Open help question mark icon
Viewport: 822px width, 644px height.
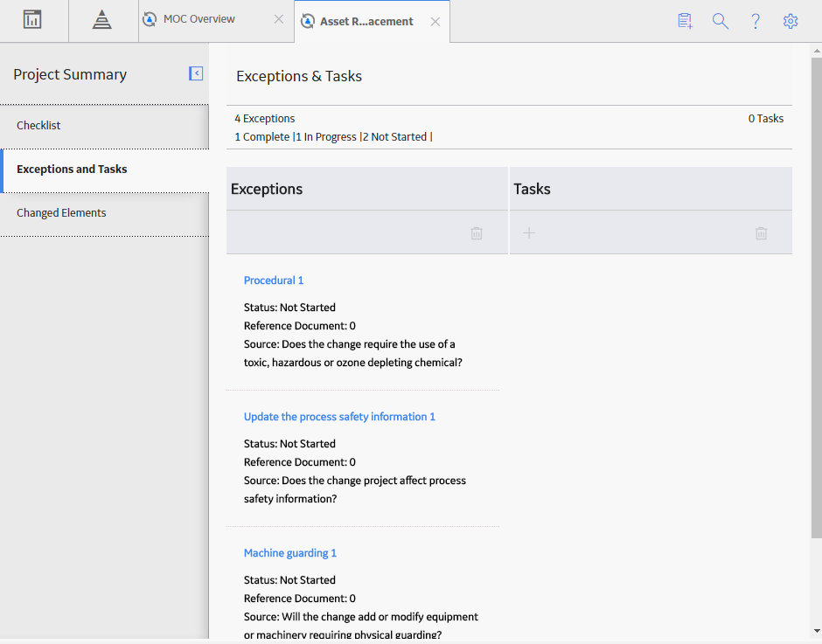[756, 21]
